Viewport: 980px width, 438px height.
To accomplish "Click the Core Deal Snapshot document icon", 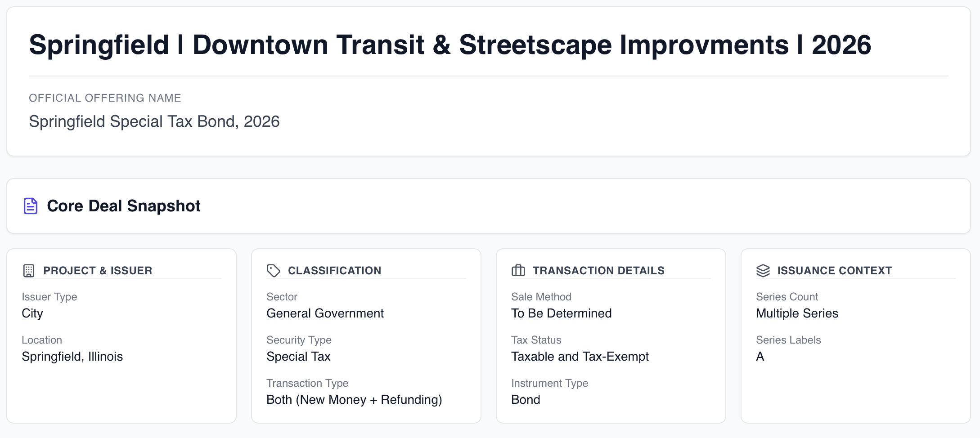I will 30,206.
